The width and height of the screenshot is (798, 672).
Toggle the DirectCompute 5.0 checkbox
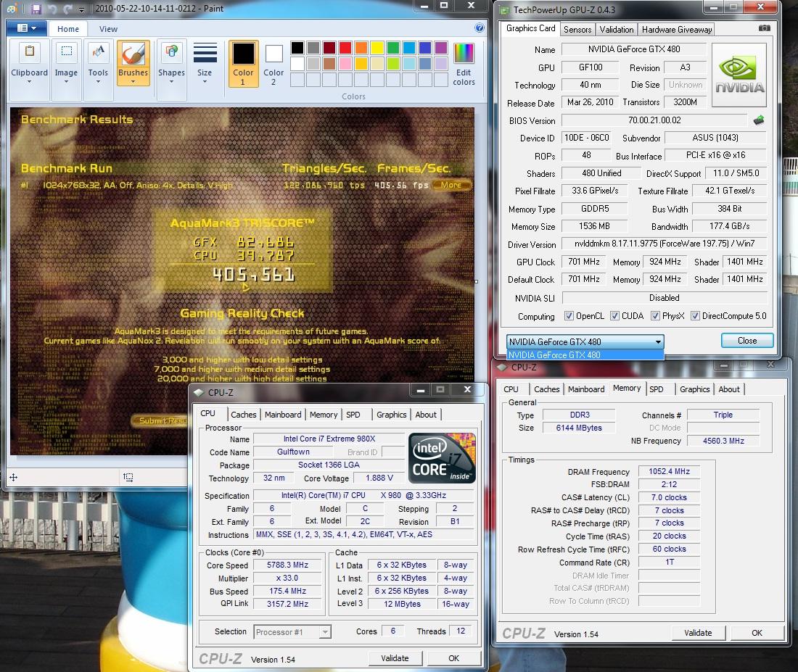(x=695, y=316)
